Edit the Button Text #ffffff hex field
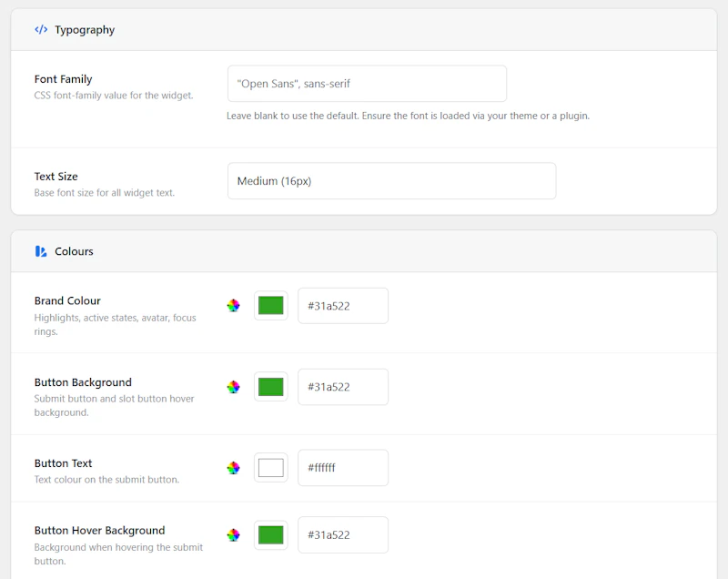 click(343, 468)
